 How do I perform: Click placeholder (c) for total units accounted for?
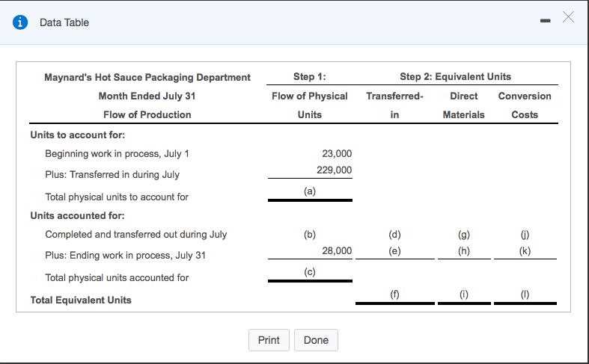pyautogui.click(x=310, y=271)
